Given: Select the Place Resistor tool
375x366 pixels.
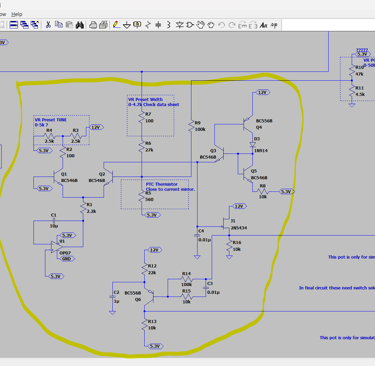Looking at the screenshot, I should click(148, 25).
